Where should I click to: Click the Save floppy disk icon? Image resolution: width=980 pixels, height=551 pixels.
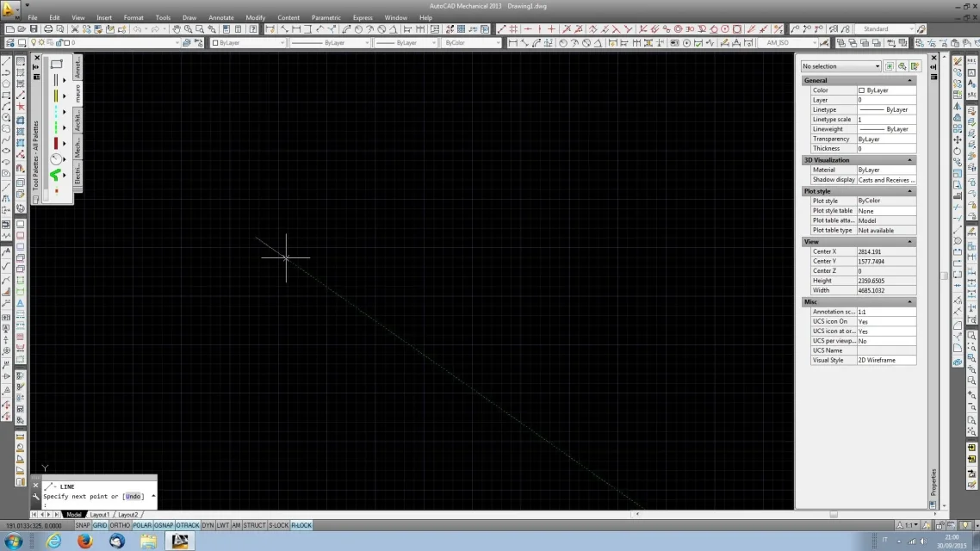[x=34, y=29]
